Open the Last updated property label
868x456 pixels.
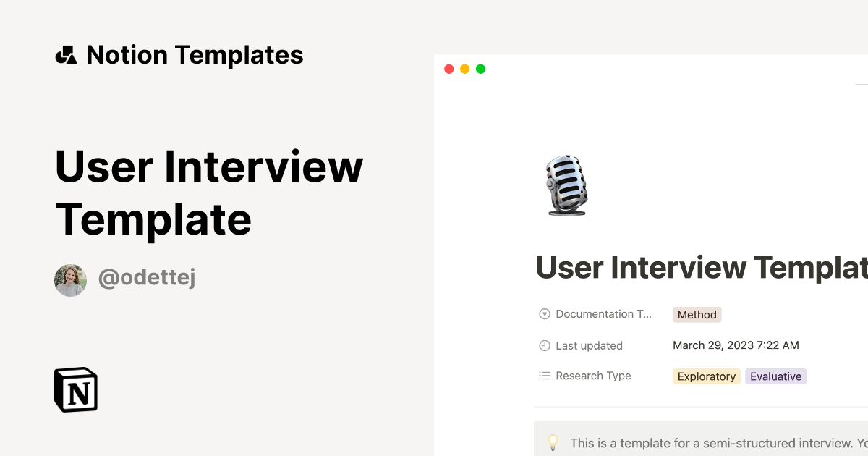589,345
